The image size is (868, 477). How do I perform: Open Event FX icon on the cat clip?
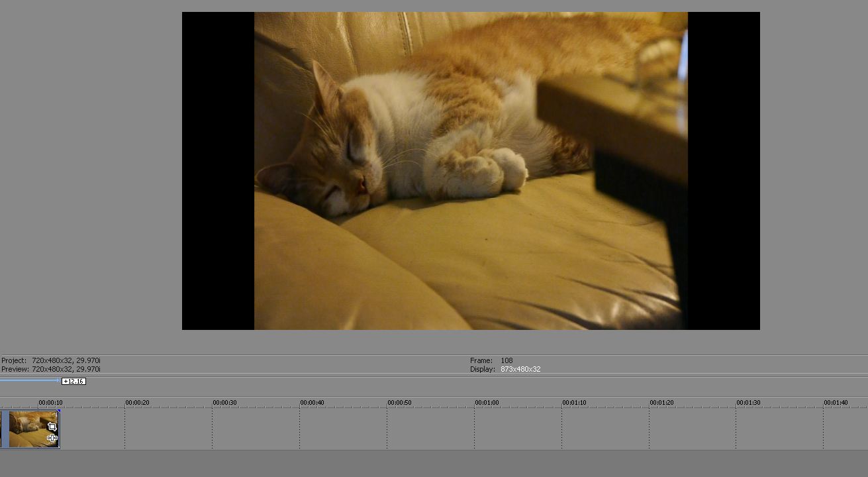tap(52, 438)
